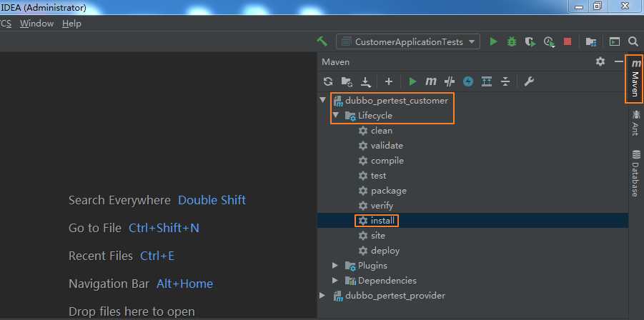Click the Run Anything window icon

tap(615, 41)
